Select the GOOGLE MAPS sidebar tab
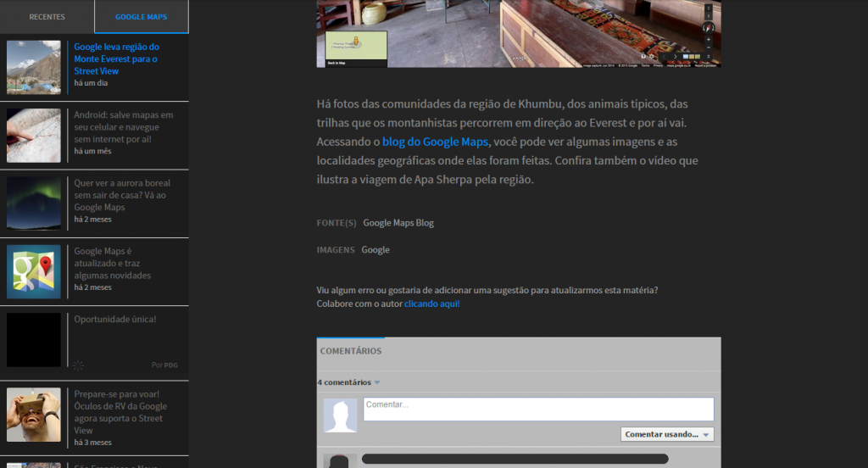Viewport: 868px width, 468px height. pyautogui.click(x=142, y=17)
